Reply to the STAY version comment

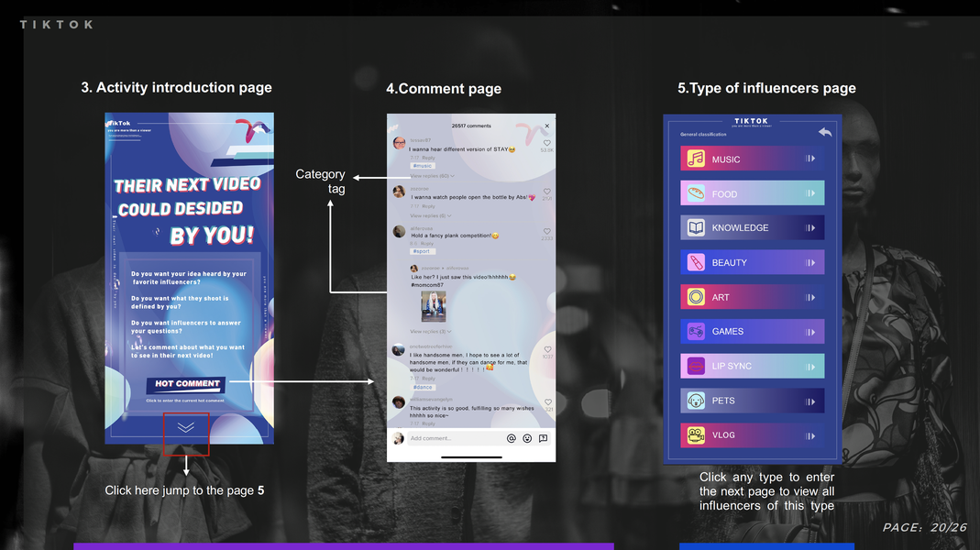point(429,158)
